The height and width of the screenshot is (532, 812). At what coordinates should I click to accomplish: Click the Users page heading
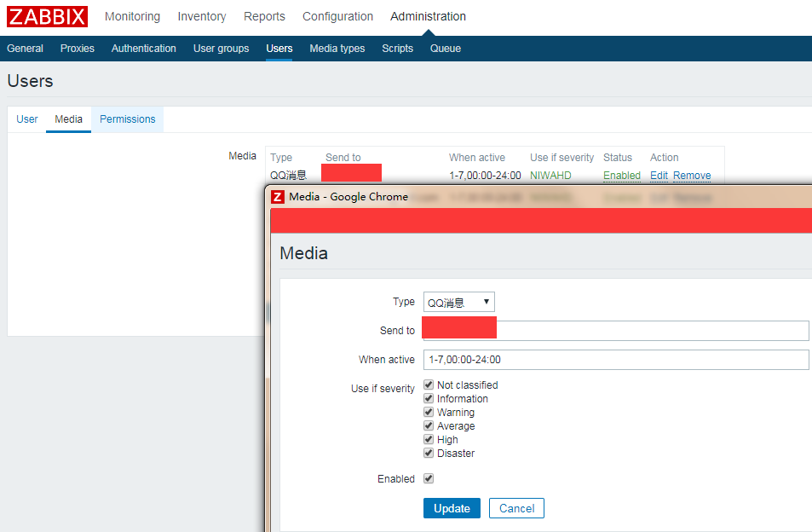coord(30,81)
